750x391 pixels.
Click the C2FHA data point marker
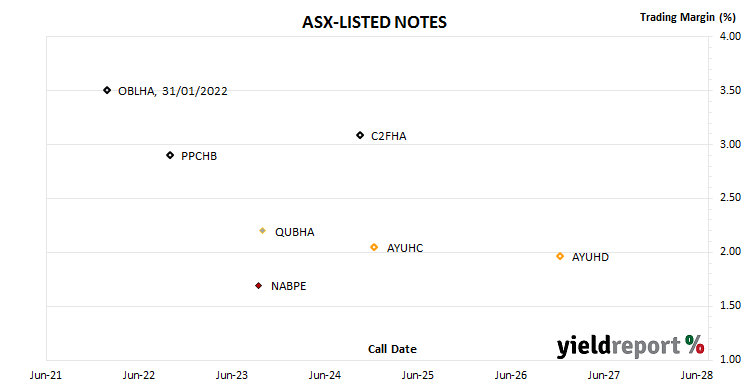click(x=360, y=135)
